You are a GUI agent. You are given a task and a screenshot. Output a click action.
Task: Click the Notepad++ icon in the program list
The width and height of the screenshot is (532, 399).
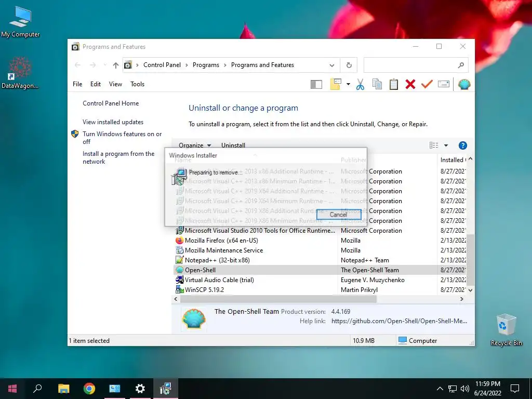coord(179,260)
